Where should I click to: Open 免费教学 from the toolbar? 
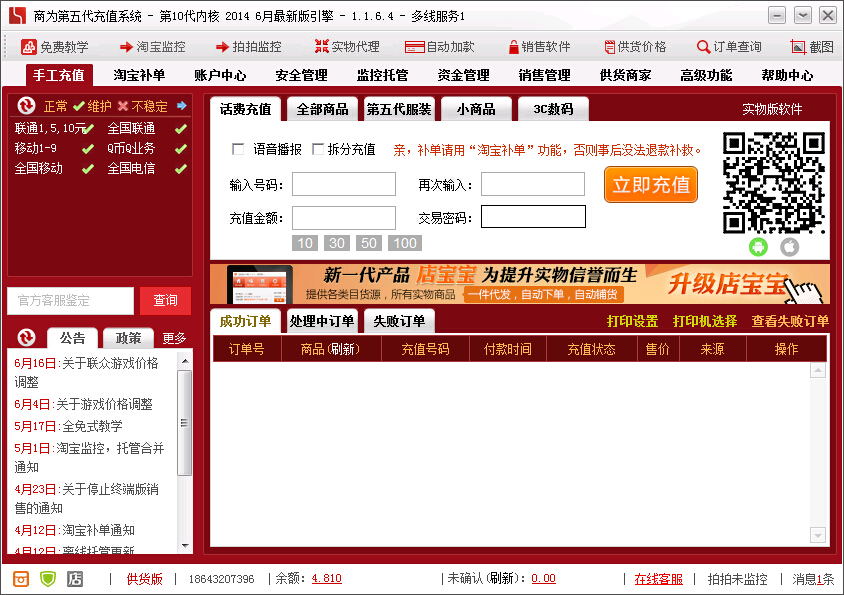55,47
